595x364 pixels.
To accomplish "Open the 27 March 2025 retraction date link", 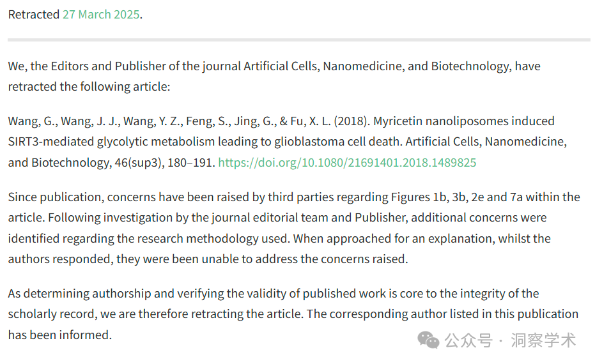I will (102, 15).
